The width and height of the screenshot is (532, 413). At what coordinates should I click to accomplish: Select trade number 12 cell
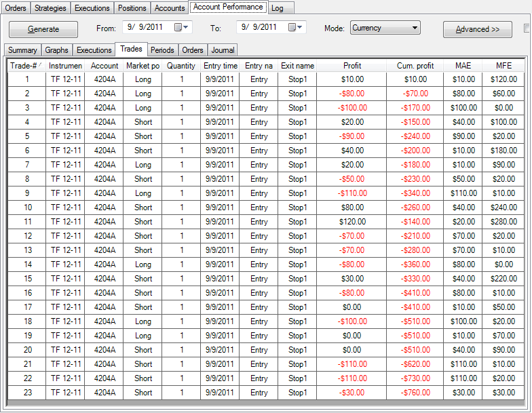click(x=26, y=236)
